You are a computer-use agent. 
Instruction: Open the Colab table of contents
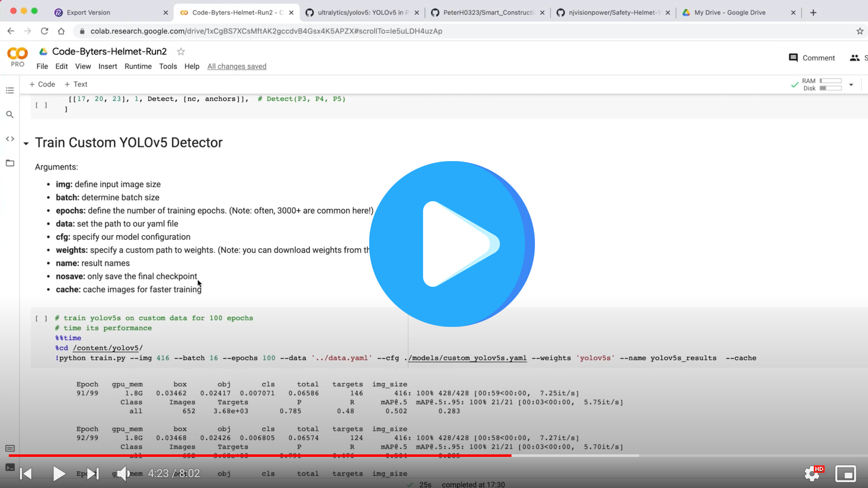(10, 90)
